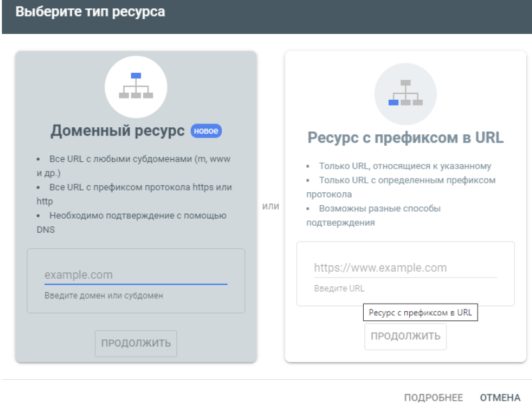Click ПРОДОЛЖИТЬ under Доменный ресурс

pyautogui.click(x=136, y=343)
